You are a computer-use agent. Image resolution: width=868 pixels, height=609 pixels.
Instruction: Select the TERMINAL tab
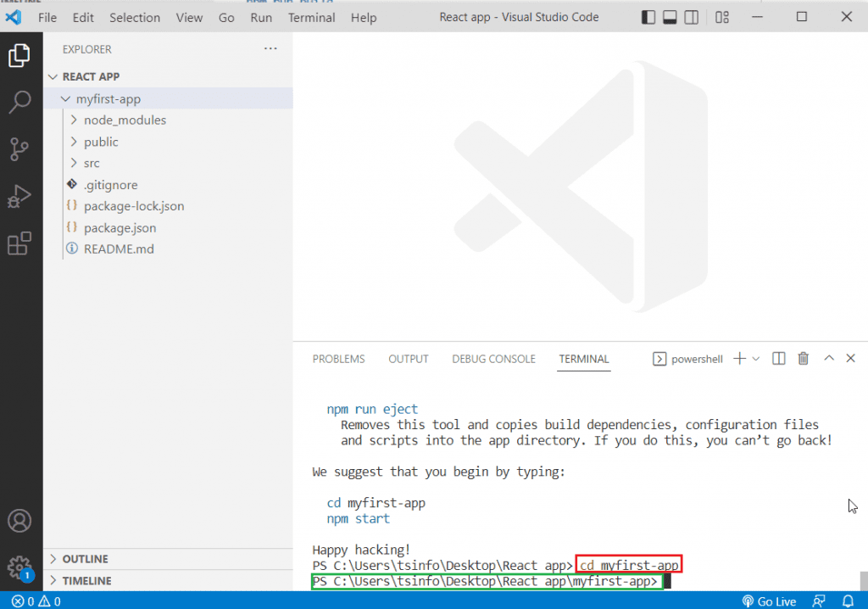pos(583,359)
